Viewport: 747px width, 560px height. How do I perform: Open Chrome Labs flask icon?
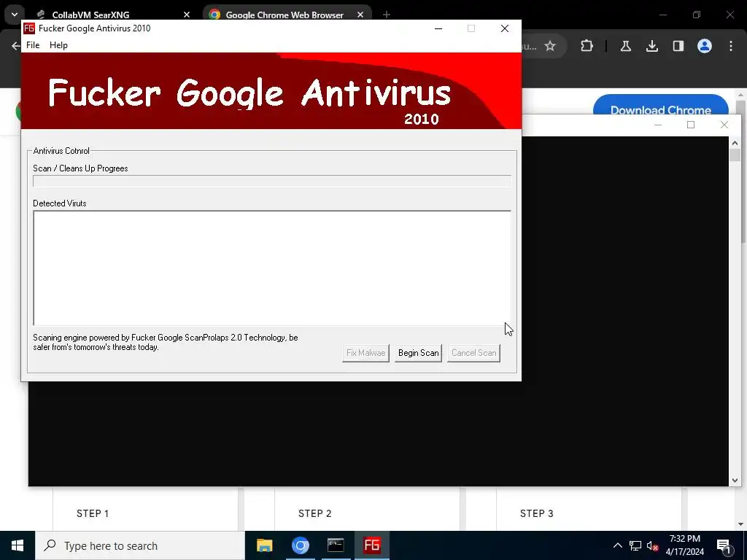click(x=625, y=46)
